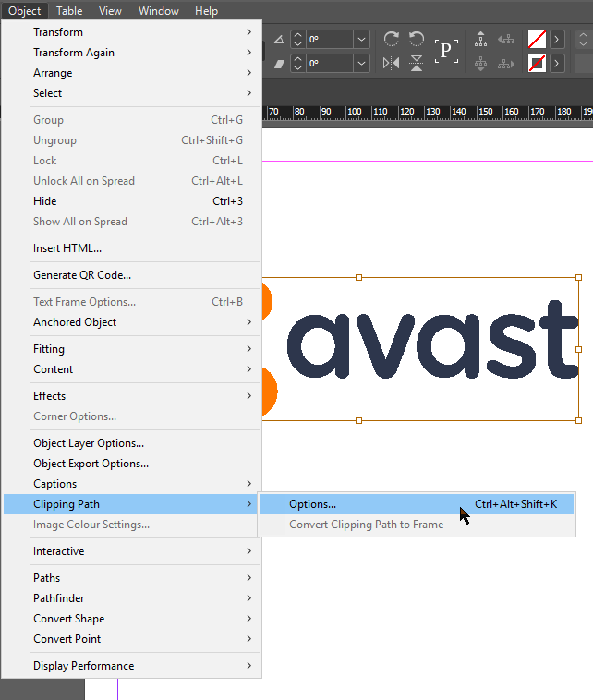Click the Select Next Object icon
The height and width of the screenshot is (700, 593).
pos(506,65)
